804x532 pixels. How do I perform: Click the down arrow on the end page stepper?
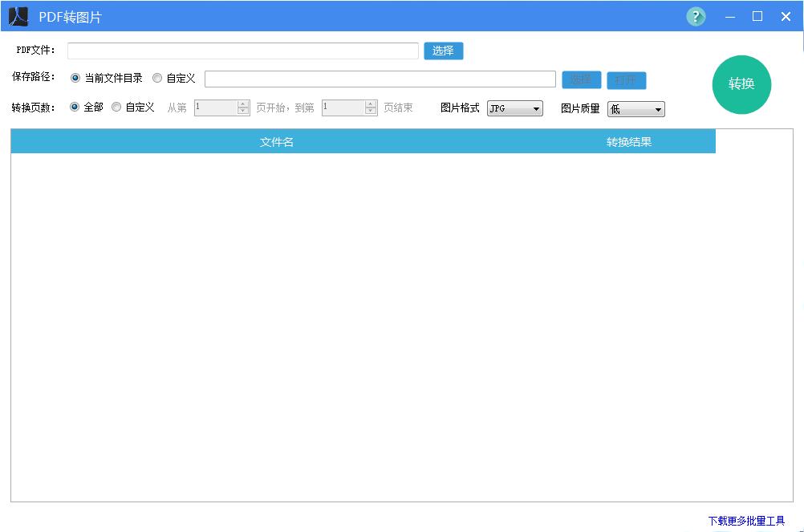[370, 112]
